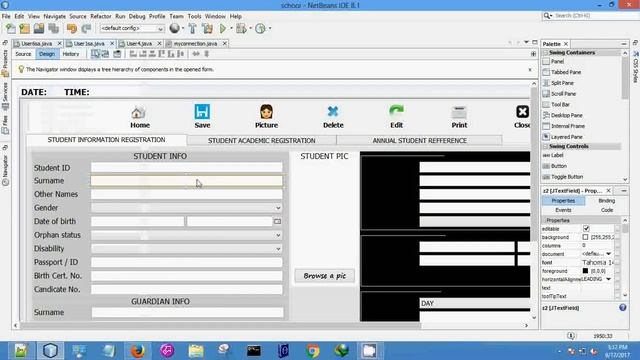Click the Home icon in the form
Image resolution: width=640 pixels, height=360 pixels.
point(138,112)
